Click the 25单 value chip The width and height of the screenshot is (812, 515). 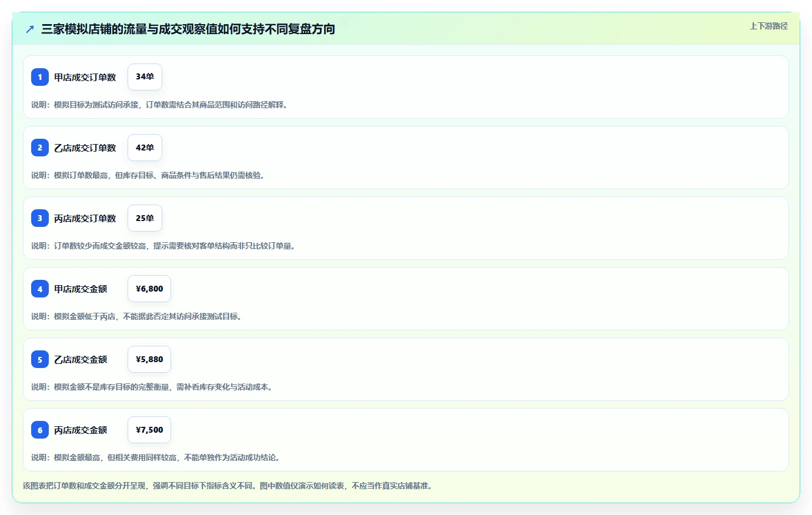click(x=145, y=218)
